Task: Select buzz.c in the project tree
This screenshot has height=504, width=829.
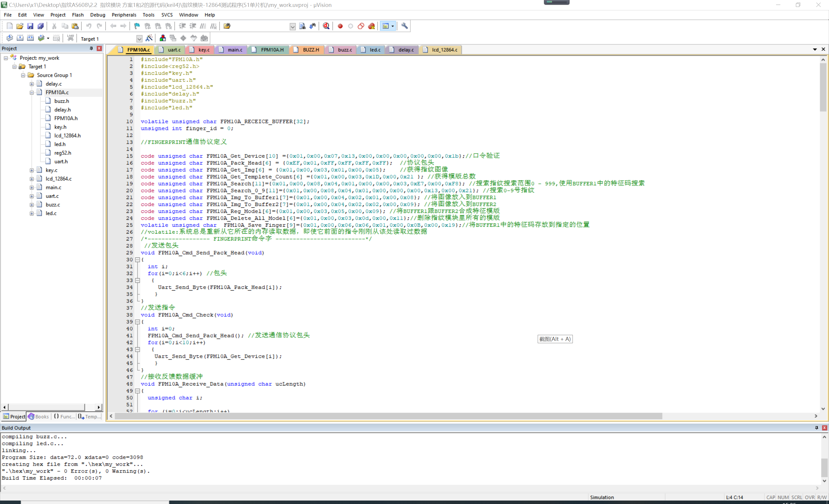Action: click(x=53, y=205)
